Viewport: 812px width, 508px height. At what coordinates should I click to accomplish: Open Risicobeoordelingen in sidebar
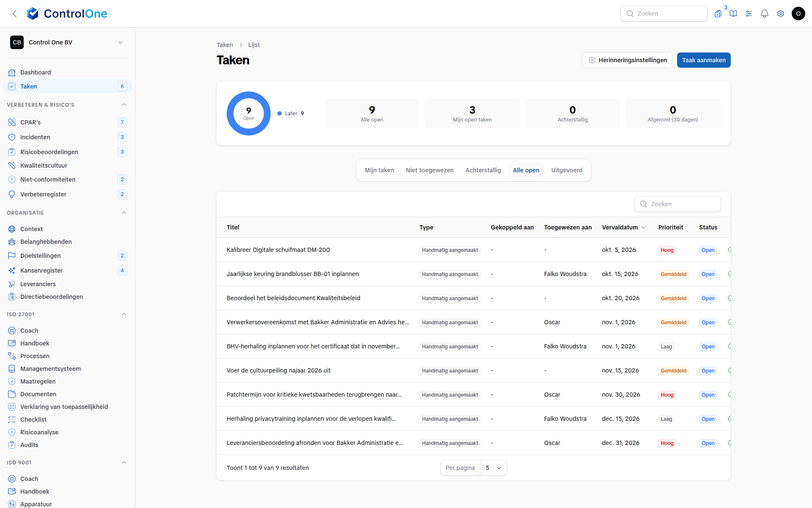67,152
